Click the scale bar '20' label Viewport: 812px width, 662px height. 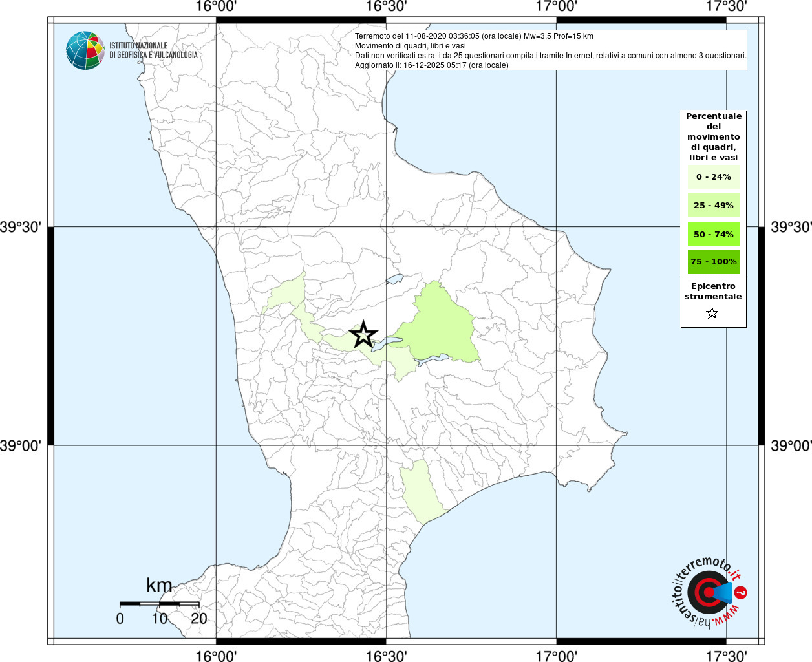(x=199, y=618)
